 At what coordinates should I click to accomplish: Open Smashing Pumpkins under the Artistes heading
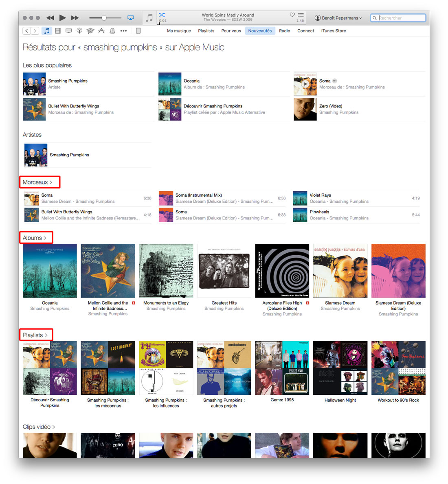(x=88, y=155)
